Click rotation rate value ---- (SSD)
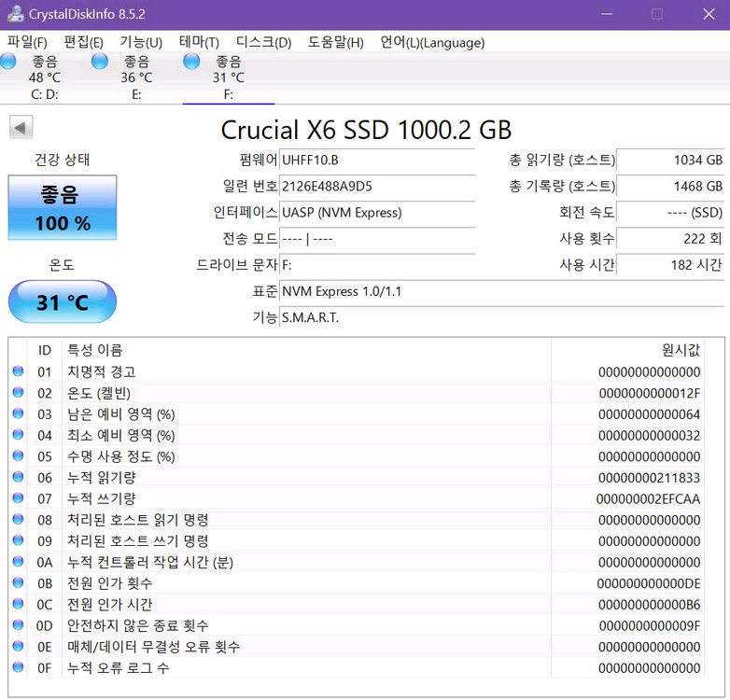 [x=670, y=213]
